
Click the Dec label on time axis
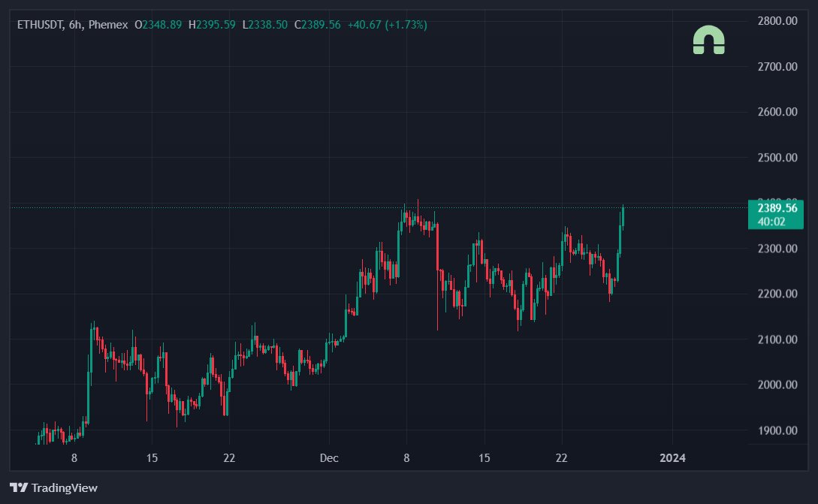tap(329, 458)
